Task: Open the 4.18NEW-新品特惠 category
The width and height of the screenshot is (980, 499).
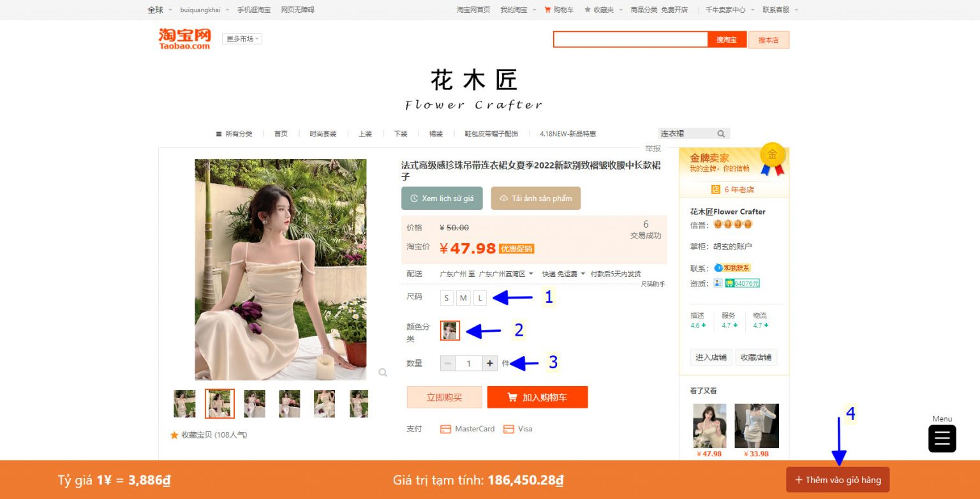Action: click(568, 134)
